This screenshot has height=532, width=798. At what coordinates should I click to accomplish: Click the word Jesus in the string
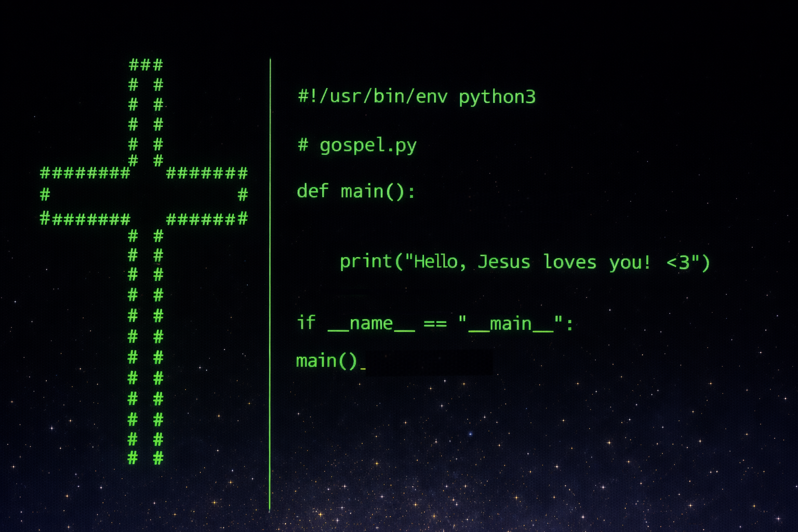[x=503, y=261]
